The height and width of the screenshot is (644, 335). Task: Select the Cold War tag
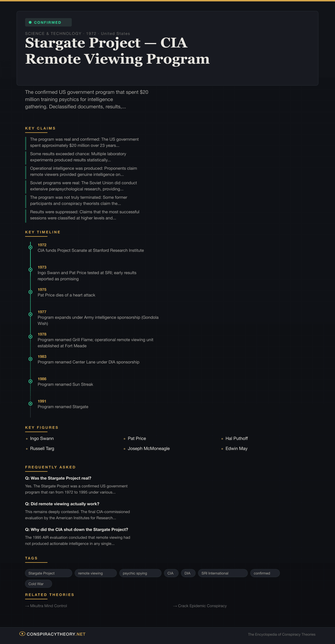(x=38, y=584)
